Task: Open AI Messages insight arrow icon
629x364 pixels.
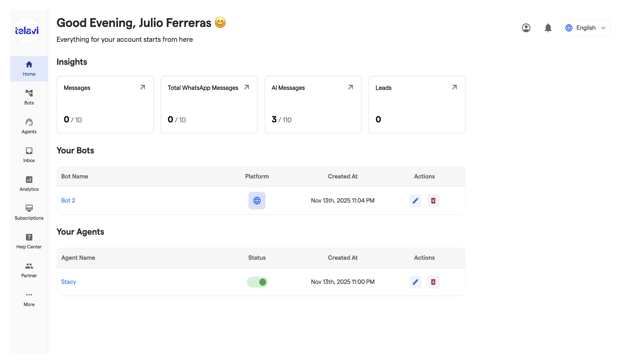Action: [351, 87]
